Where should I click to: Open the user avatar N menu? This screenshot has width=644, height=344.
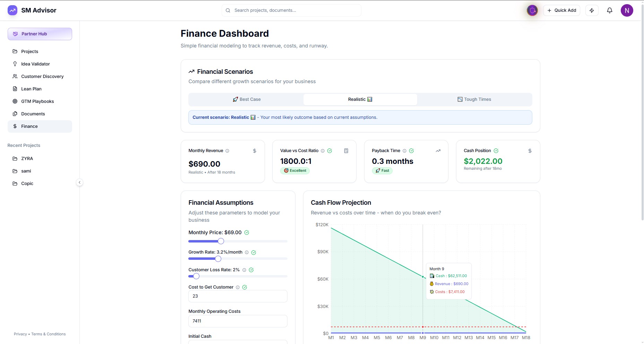click(x=627, y=10)
